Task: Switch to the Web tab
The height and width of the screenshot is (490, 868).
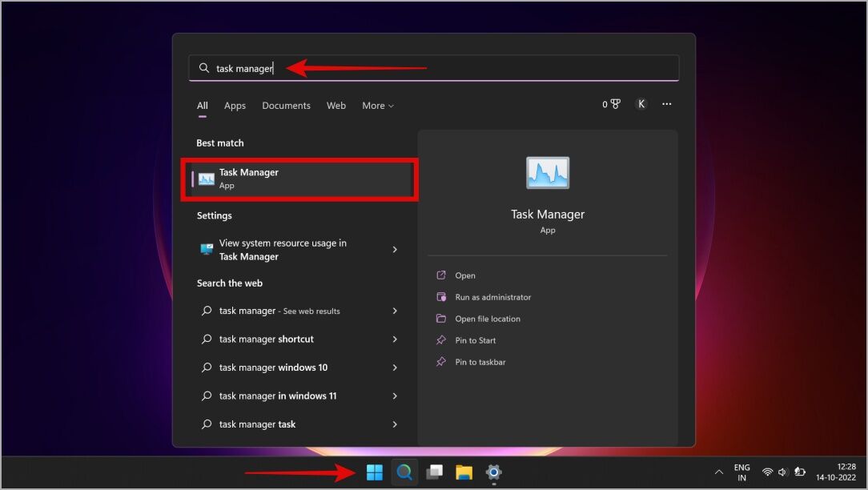Action: tap(336, 105)
